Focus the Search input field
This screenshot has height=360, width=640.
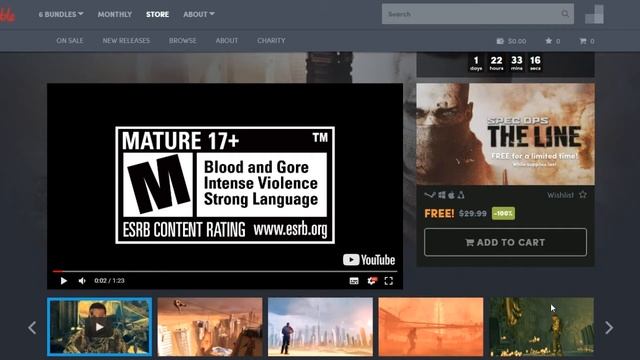478,14
